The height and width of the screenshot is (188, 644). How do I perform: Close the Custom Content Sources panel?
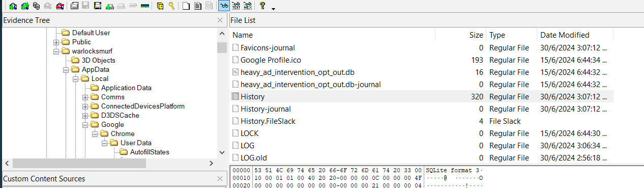pos(220,179)
